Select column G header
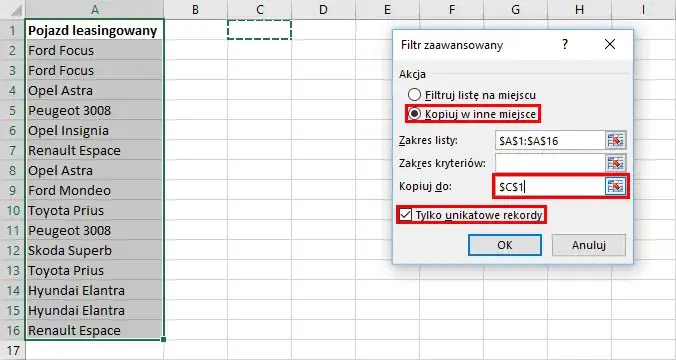Screen dimensions: 676x360 [516, 9]
